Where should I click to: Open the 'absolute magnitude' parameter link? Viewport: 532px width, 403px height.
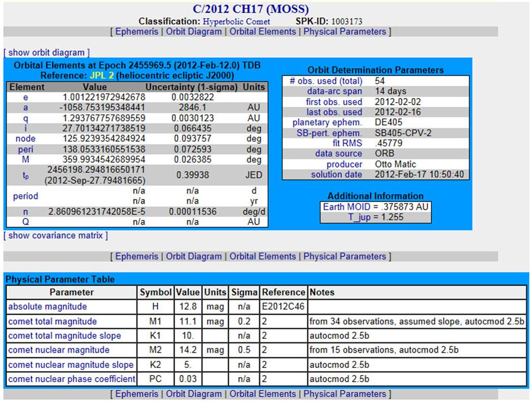47,306
